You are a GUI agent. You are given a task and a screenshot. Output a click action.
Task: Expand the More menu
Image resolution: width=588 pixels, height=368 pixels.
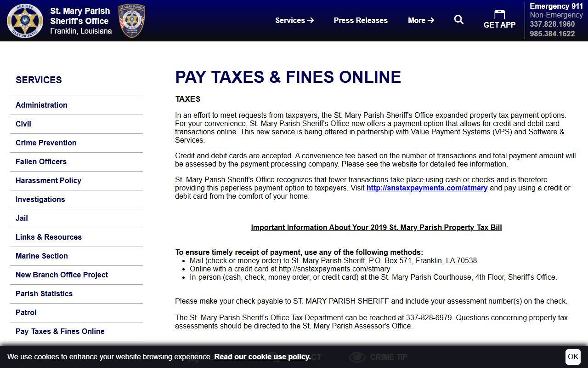tap(421, 20)
